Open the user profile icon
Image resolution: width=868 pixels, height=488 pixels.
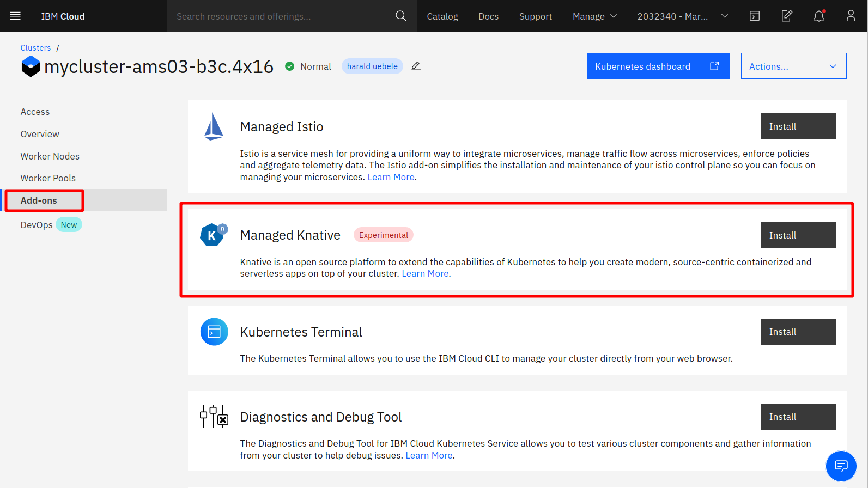point(851,16)
